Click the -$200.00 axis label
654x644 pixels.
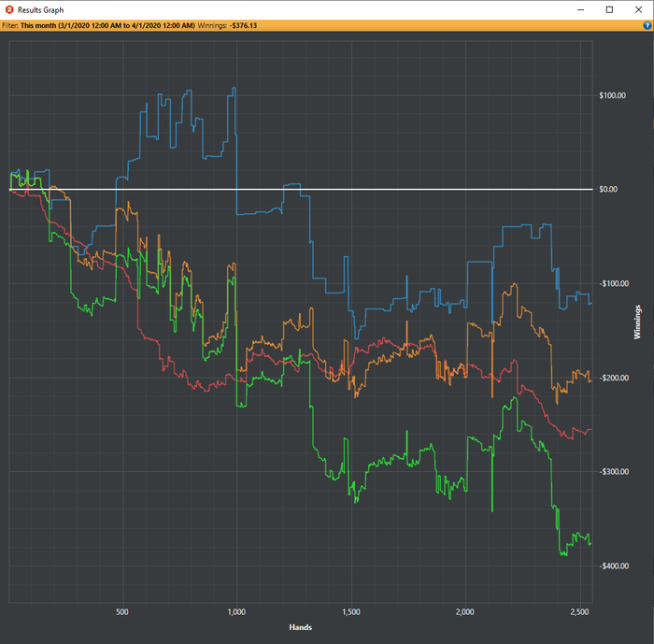pos(614,379)
